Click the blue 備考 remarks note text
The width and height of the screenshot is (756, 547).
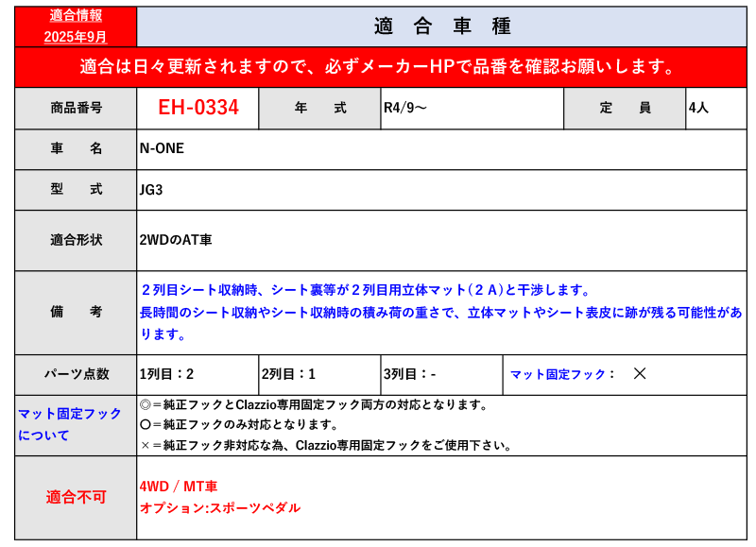[x=439, y=312]
